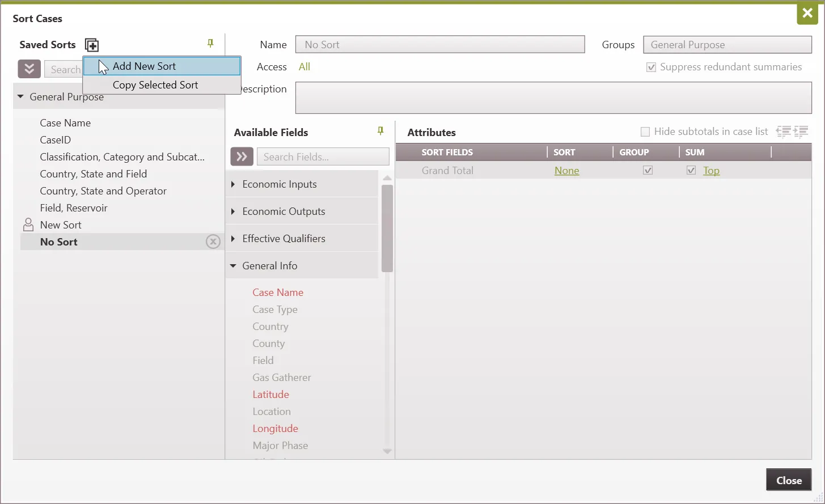The height and width of the screenshot is (504, 825).
Task: Choose Copy Selected Sort menu item
Action: (155, 85)
